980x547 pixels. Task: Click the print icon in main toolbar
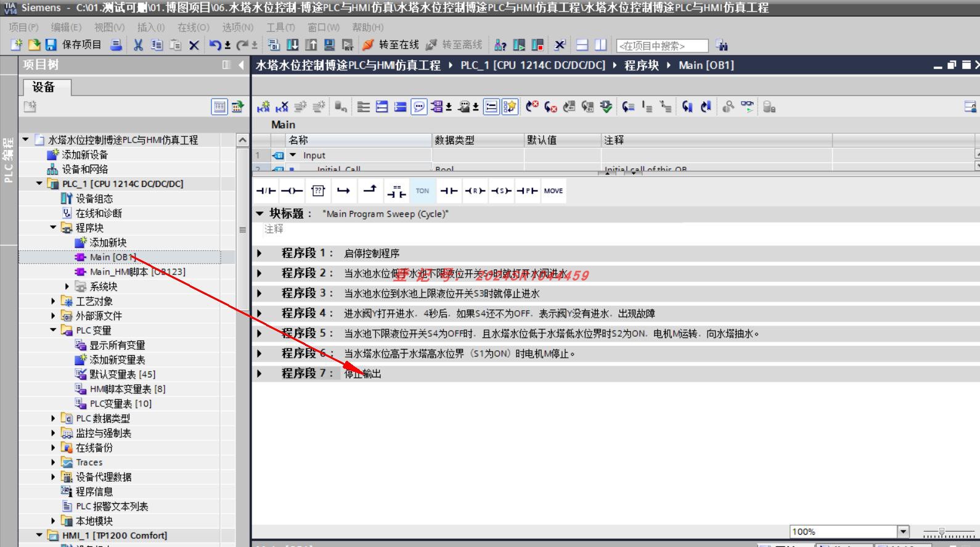pos(116,45)
